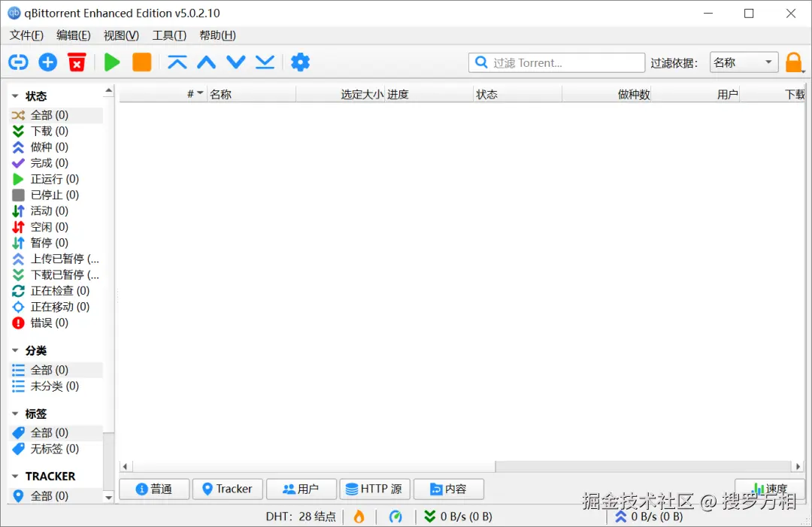
Task: Click the orange lock UI icon
Action: click(793, 62)
